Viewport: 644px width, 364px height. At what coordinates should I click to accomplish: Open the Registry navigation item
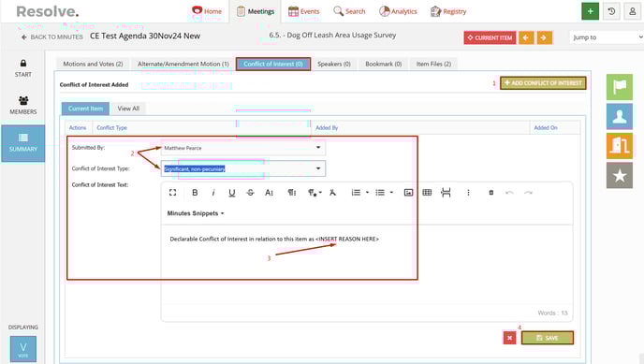448,11
